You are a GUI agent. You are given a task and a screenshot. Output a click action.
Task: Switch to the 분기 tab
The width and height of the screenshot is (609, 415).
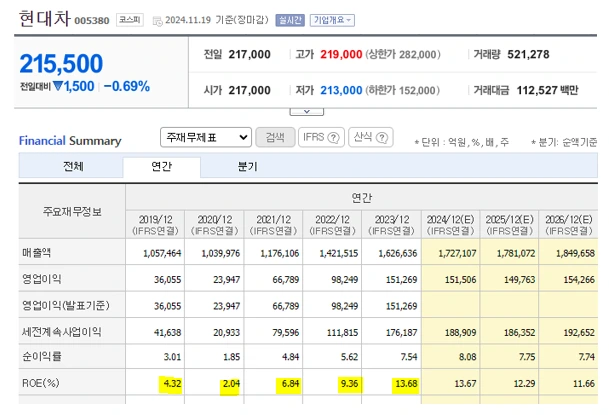(248, 167)
